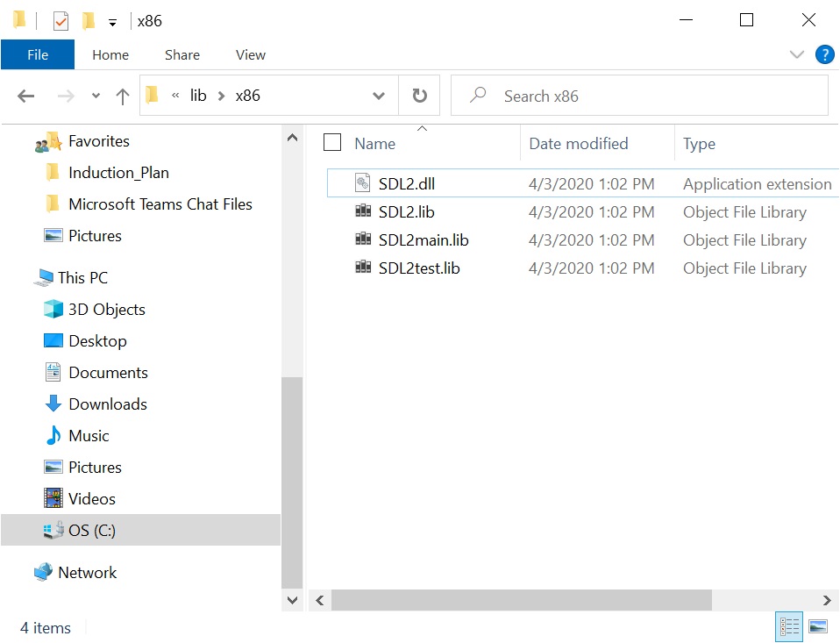Click the SDL2test.lib library icon
840x643 pixels.
(363, 267)
